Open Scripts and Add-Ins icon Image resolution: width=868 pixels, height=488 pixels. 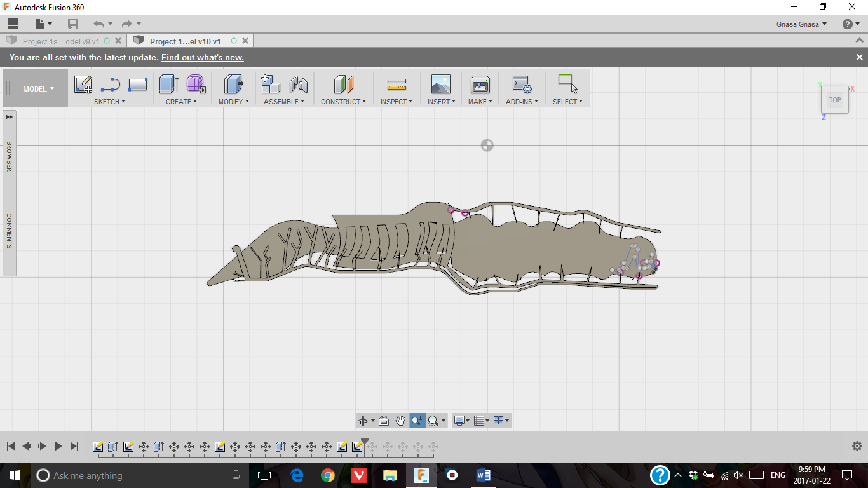point(522,85)
